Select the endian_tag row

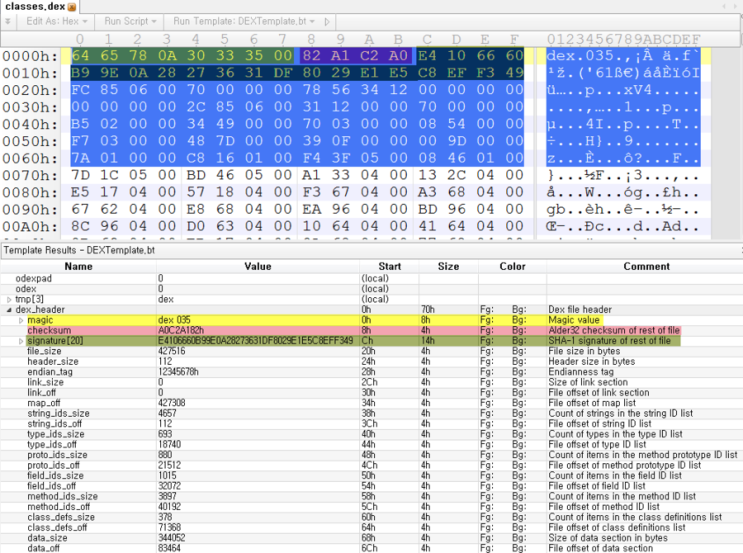point(372,372)
